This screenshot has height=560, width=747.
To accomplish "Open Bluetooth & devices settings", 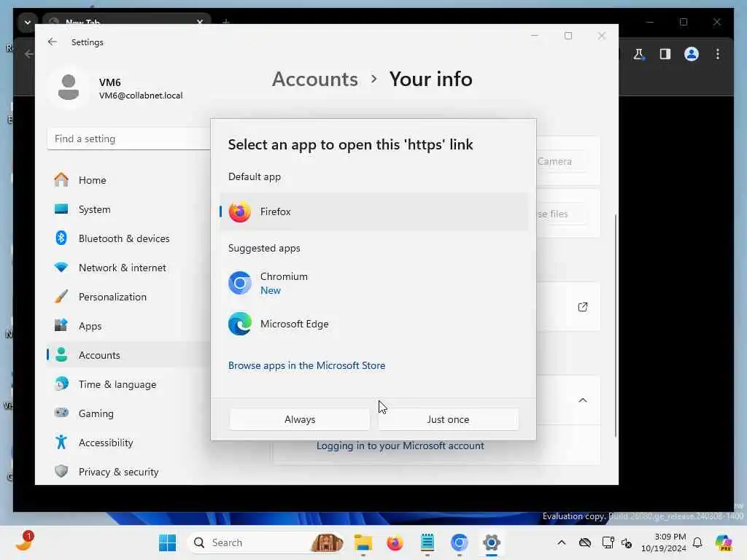I will tap(128, 238).
